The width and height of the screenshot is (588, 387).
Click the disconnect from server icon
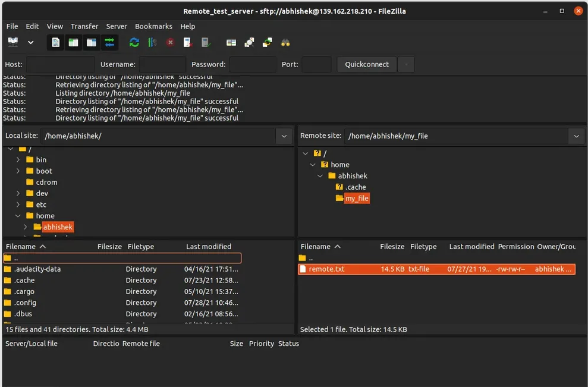(x=188, y=42)
